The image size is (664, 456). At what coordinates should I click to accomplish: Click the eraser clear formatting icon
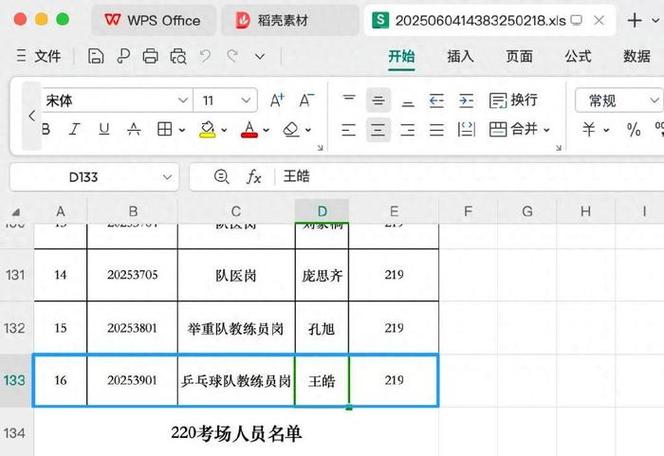tap(291, 129)
